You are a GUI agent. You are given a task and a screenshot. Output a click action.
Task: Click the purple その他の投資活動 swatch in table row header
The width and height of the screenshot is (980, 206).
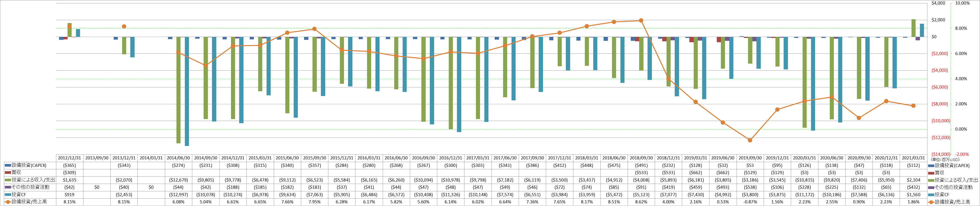pos(8,187)
